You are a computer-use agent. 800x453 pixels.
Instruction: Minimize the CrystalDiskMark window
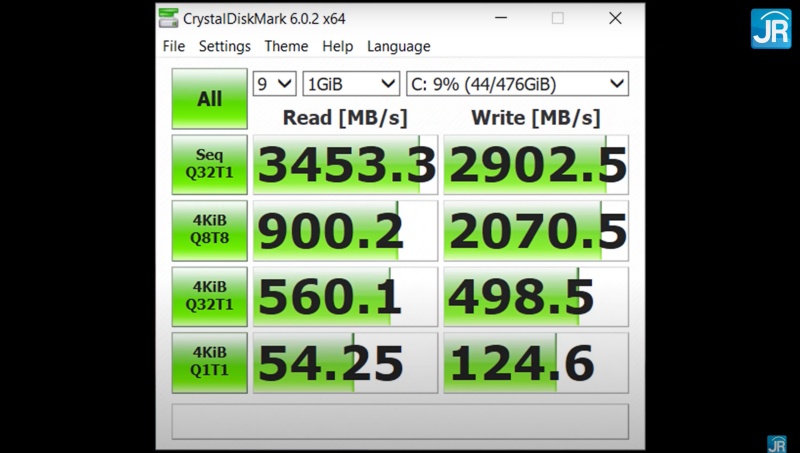pyautogui.click(x=501, y=18)
